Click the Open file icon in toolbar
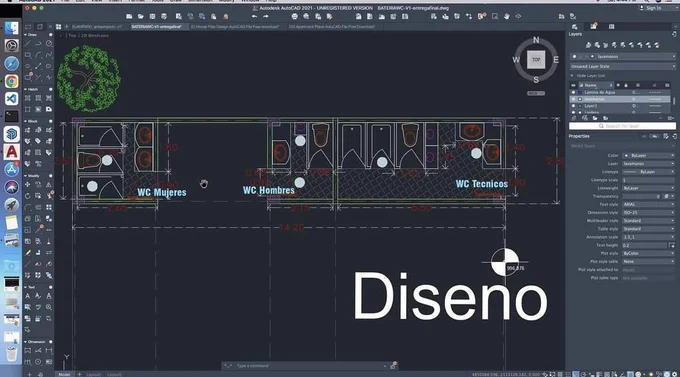The width and height of the screenshot is (680, 377). click(x=141, y=16)
